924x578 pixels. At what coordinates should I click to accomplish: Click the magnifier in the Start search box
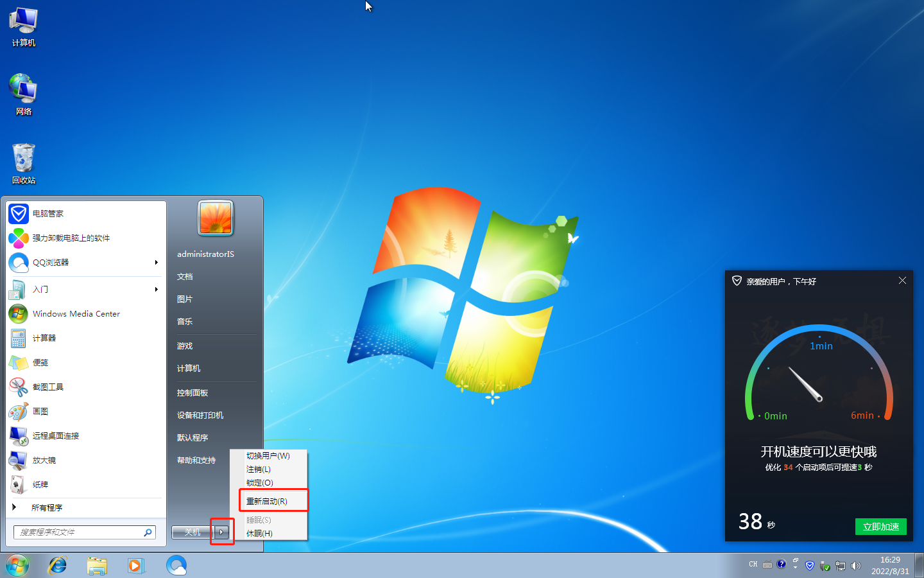[148, 532]
